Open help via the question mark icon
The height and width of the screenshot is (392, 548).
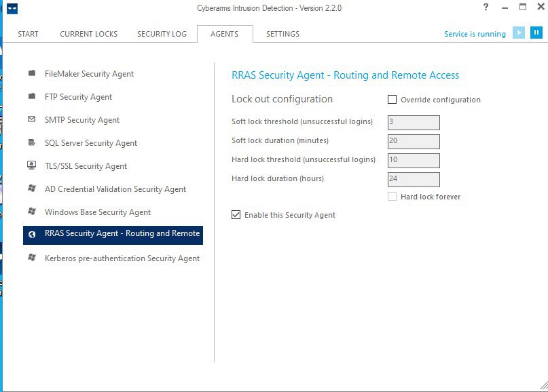pos(486,7)
